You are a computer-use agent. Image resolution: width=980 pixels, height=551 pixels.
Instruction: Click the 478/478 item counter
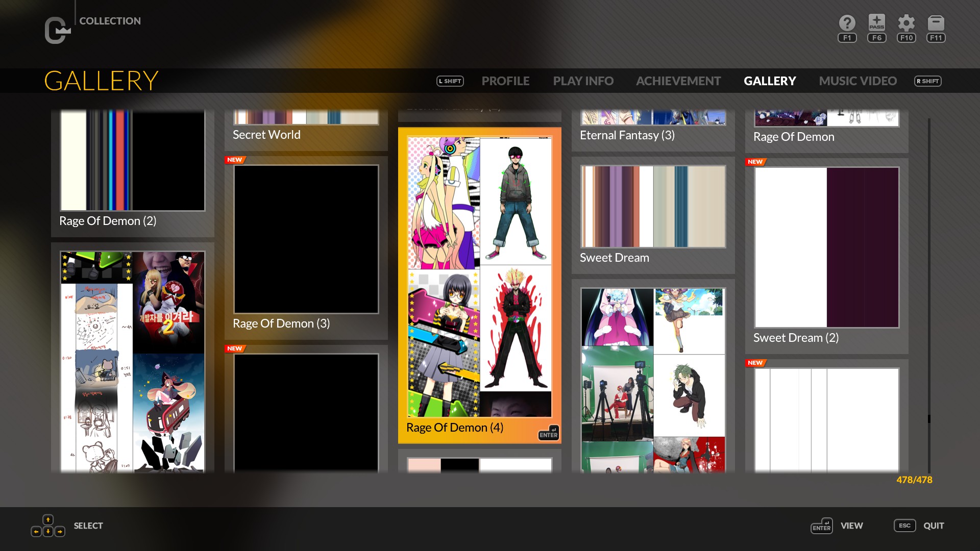914,480
